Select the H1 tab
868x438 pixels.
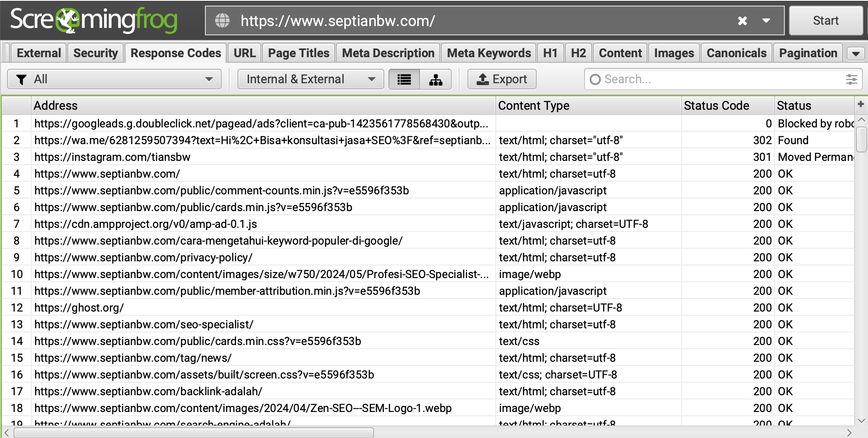[550, 53]
